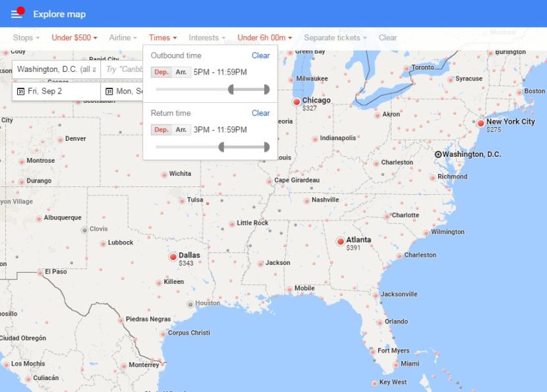Click the Albuquerque map dot
The image size is (547, 392).
39,219
